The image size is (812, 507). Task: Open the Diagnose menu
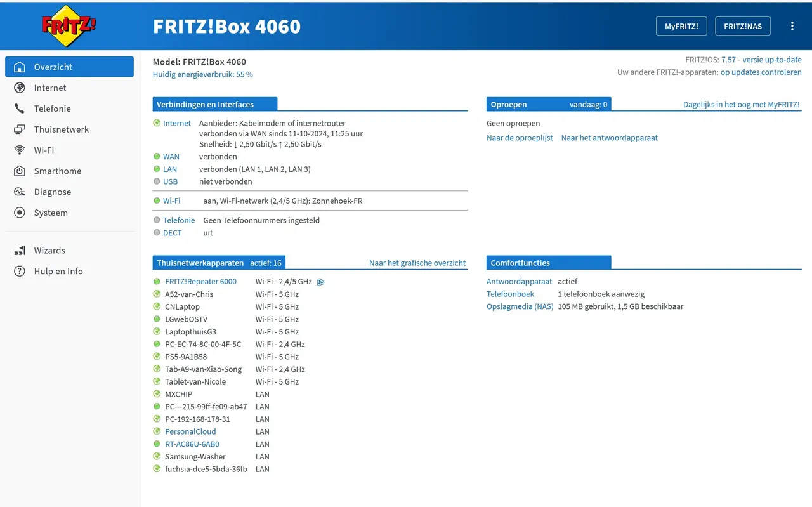click(69, 192)
